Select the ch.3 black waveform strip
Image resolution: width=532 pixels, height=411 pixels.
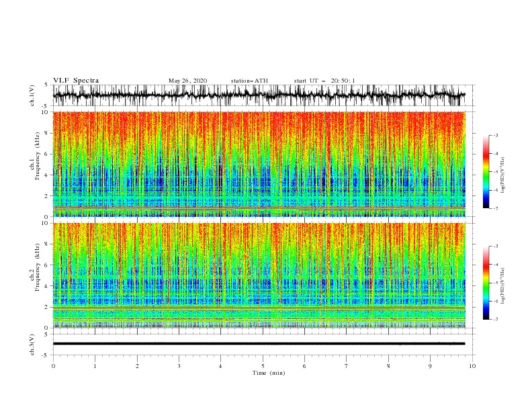point(259,344)
